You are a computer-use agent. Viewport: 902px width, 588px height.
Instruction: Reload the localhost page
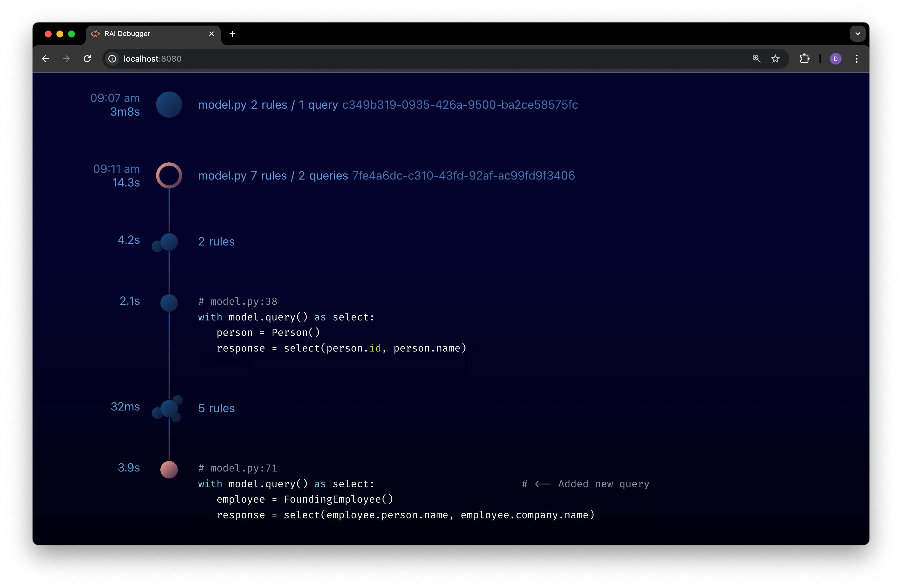[87, 59]
